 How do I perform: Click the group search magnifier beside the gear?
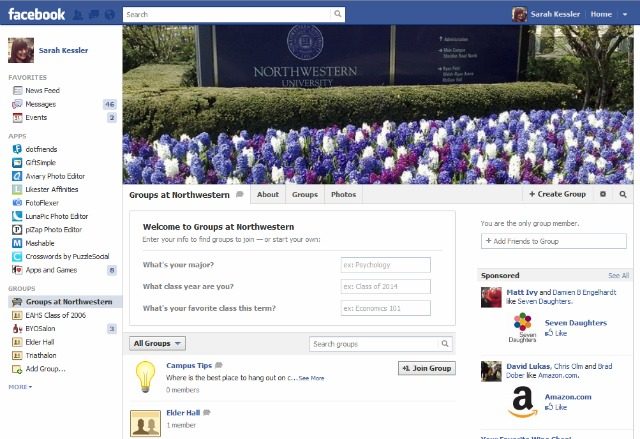[622, 194]
